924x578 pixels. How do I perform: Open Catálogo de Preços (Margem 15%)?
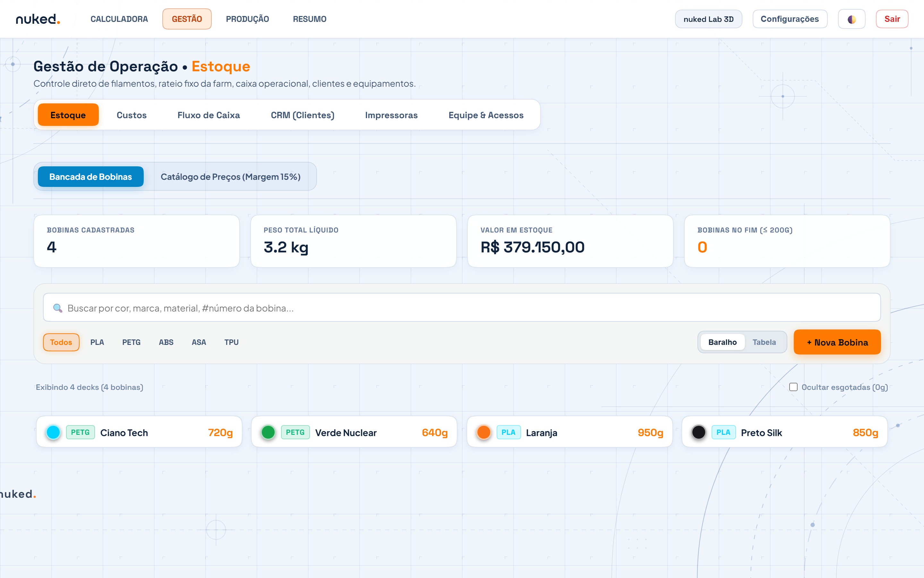click(x=231, y=177)
